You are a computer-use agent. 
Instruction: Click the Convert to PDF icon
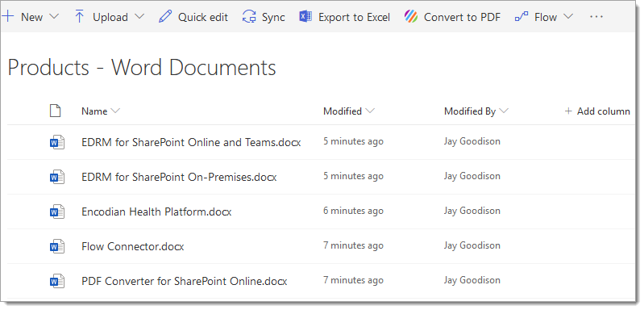(411, 17)
